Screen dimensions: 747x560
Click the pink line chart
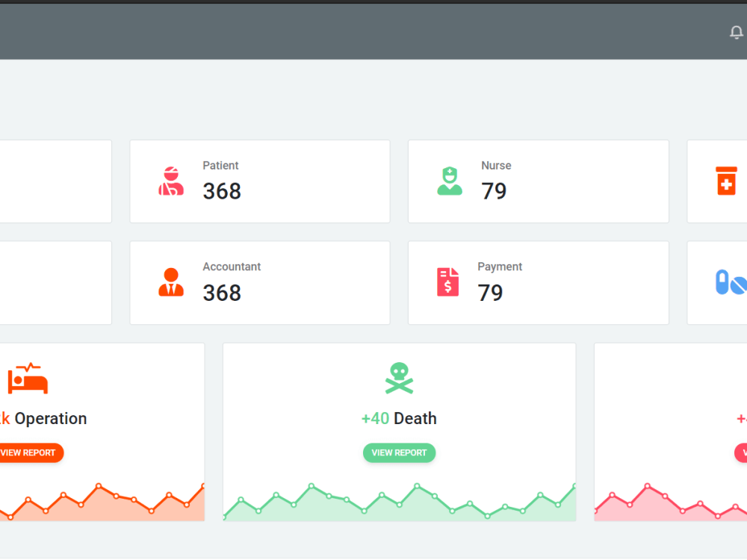tap(670, 502)
